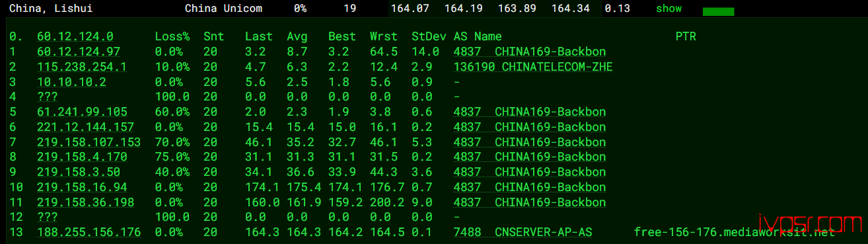Click 75.0% loss value in hop 8
Image resolution: width=868 pixels, height=244 pixels.
(x=172, y=157)
